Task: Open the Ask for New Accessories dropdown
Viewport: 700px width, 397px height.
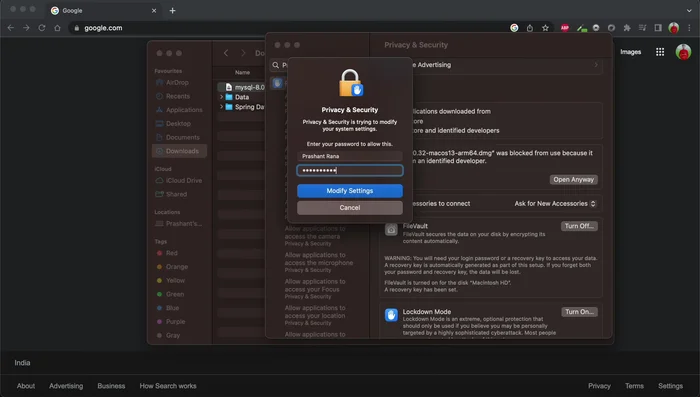Action: click(x=555, y=204)
